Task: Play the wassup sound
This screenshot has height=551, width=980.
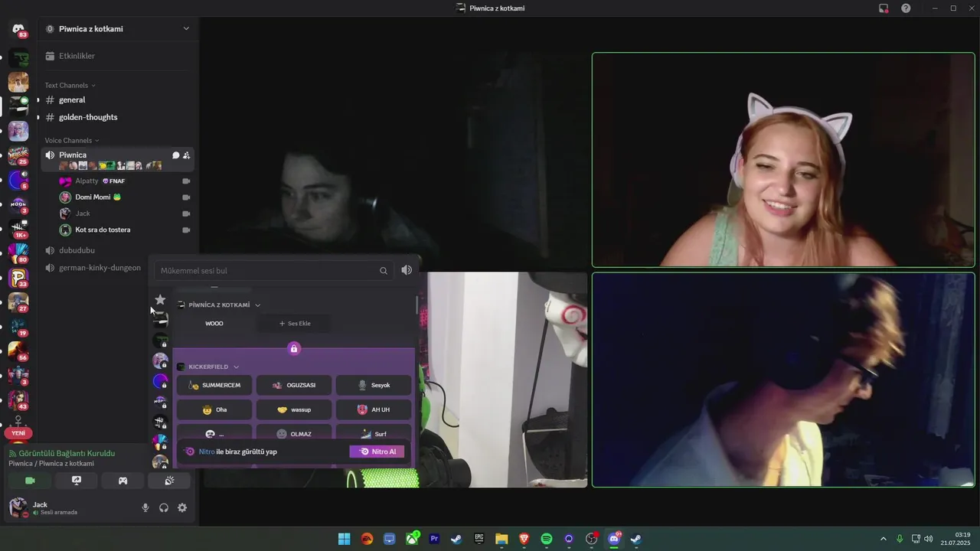Action: coord(294,409)
